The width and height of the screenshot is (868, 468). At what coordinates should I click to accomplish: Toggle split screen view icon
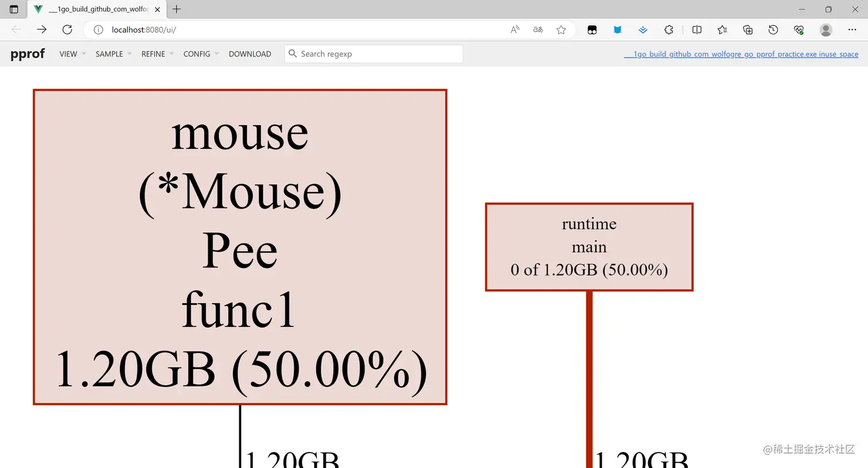coord(697,30)
